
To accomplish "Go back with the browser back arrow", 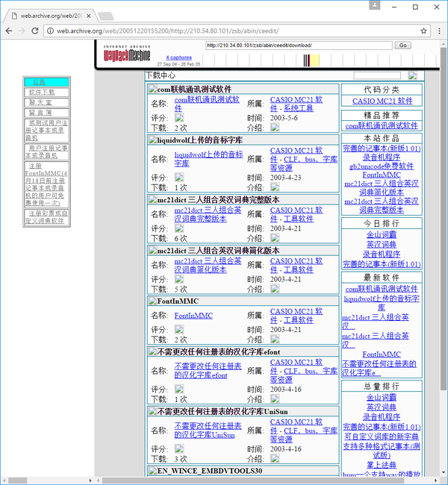I will pos(9,31).
